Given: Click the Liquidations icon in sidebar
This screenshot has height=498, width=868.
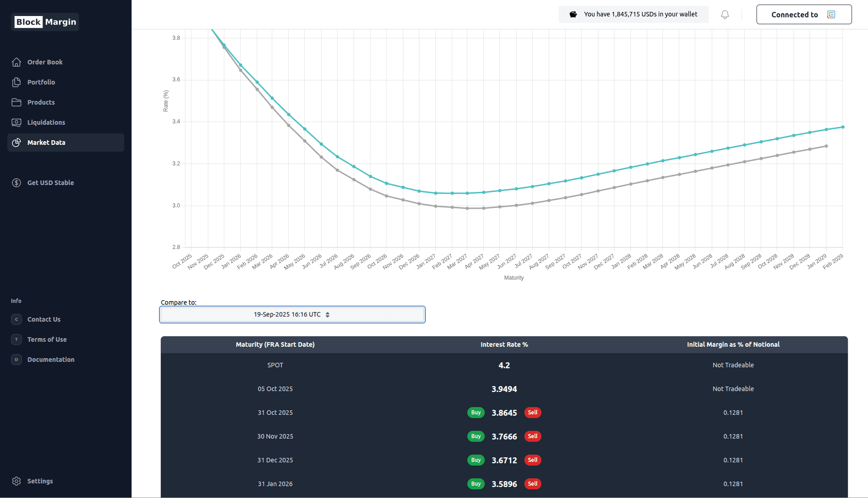Looking at the screenshot, I should [16, 122].
